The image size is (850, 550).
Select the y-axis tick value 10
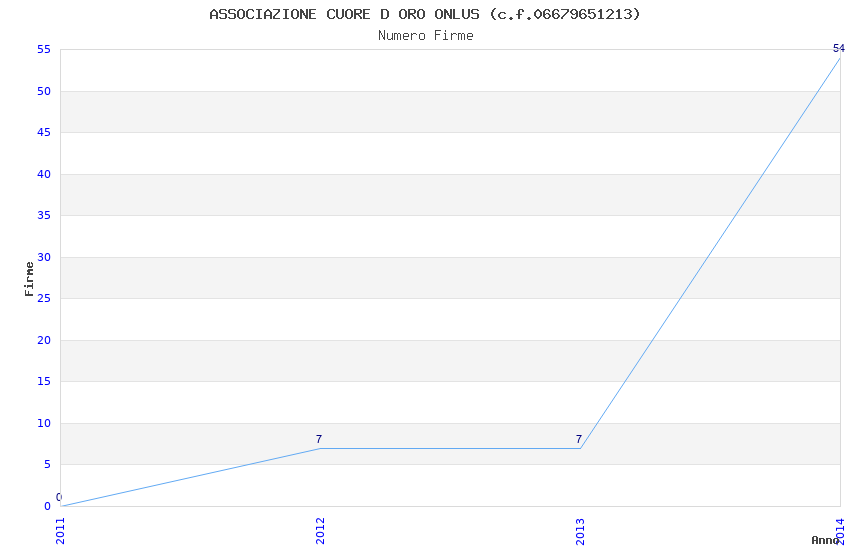(44, 423)
